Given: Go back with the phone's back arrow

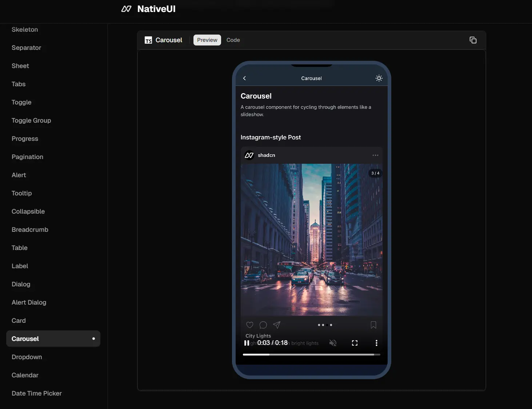Looking at the screenshot, I should coord(244,78).
